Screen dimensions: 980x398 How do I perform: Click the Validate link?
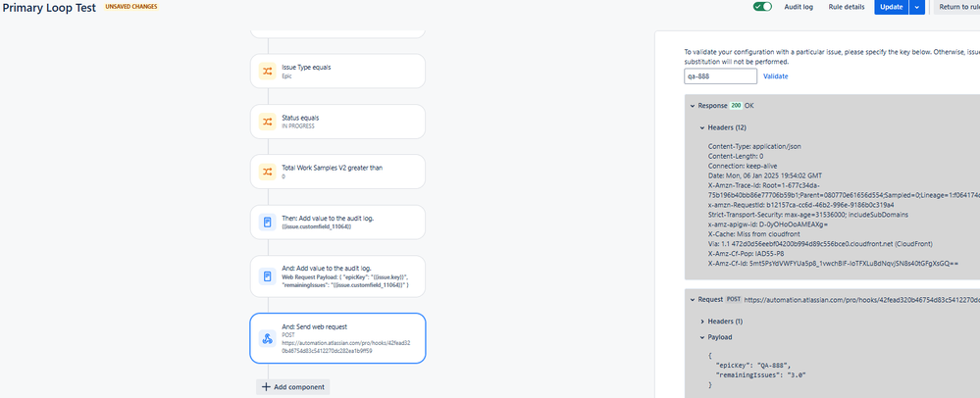(x=776, y=76)
